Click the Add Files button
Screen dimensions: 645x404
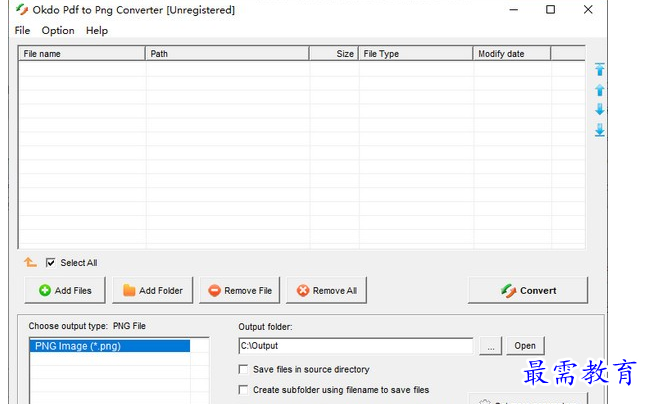tap(65, 290)
